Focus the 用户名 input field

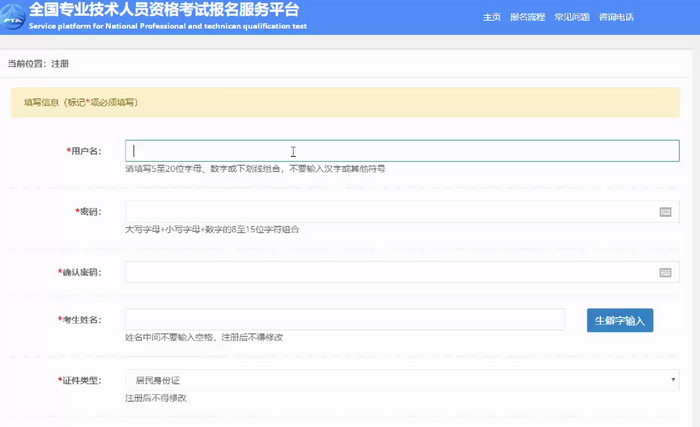tap(402, 151)
